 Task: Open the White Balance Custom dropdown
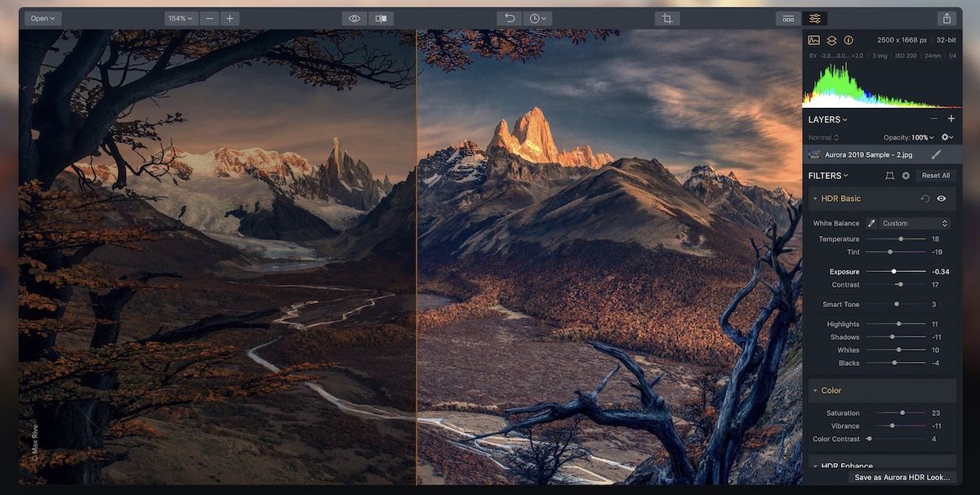pyautogui.click(x=915, y=223)
